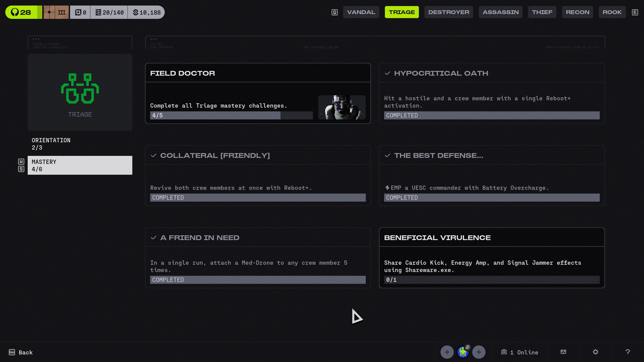Open the mail inbox icon
Screen dimensions: 644x362
pyautogui.click(x=563, y=352)
